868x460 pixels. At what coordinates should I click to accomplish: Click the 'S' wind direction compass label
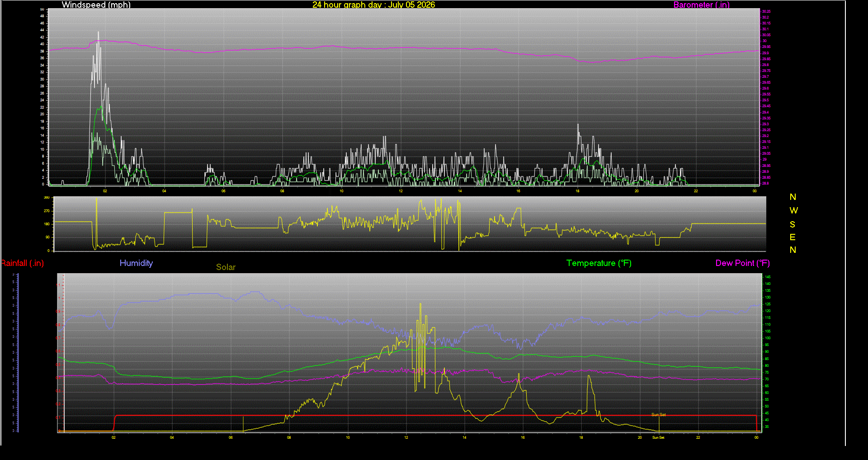(x=793, y=224)
